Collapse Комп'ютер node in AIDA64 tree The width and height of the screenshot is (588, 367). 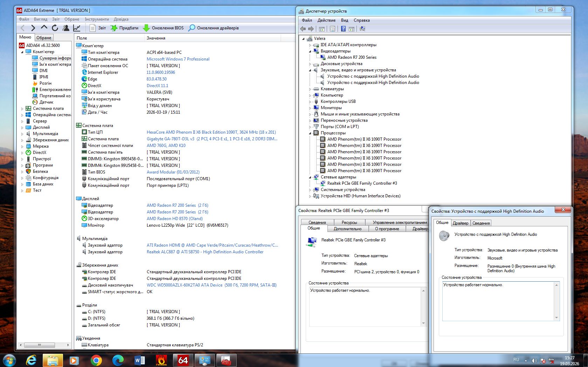pyautogui.click(x=22, y=52)
